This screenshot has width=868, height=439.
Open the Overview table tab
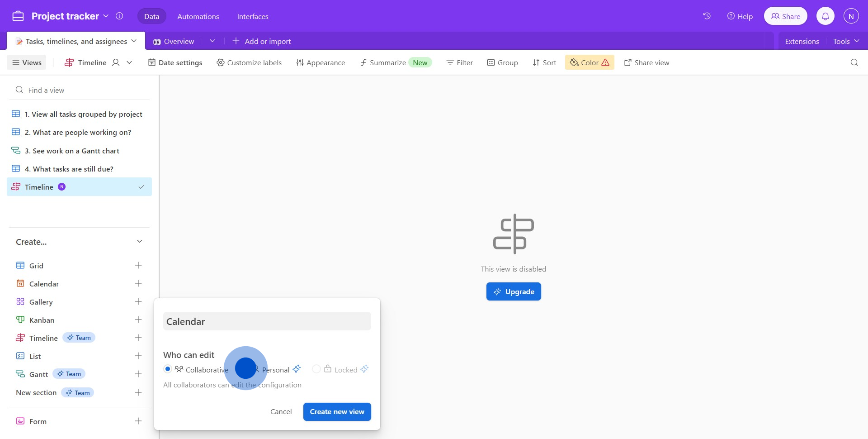(x=174, y=41)
